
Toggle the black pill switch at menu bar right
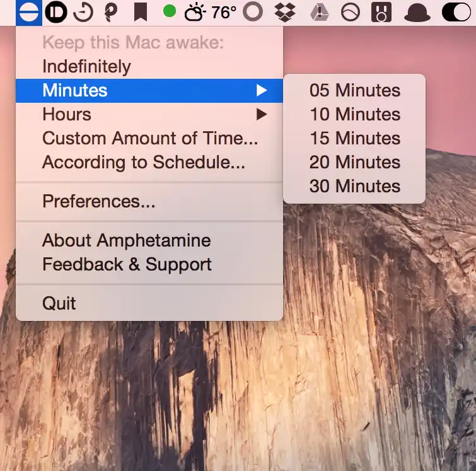[456, 12]
